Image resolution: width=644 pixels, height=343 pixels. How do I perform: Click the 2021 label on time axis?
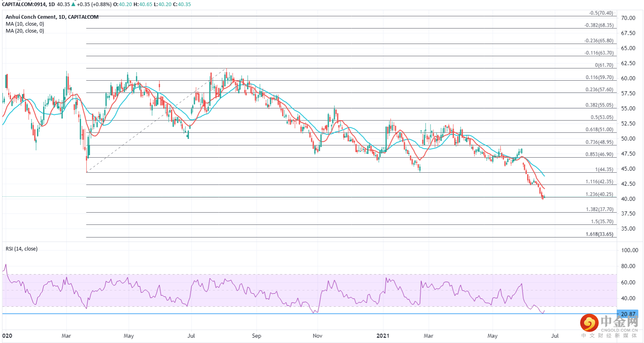click(383, 336)
